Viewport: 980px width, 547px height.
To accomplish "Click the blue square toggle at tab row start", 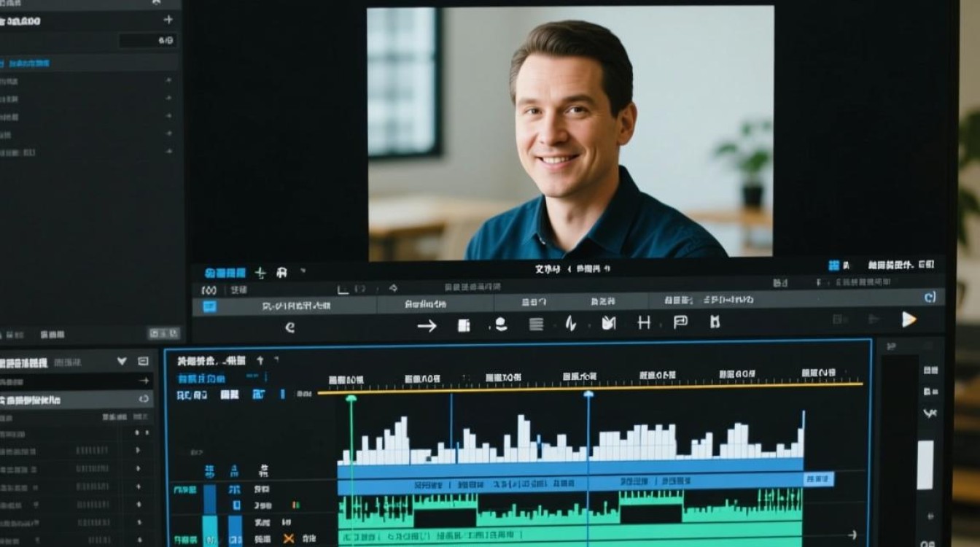I will coord(209,306).
